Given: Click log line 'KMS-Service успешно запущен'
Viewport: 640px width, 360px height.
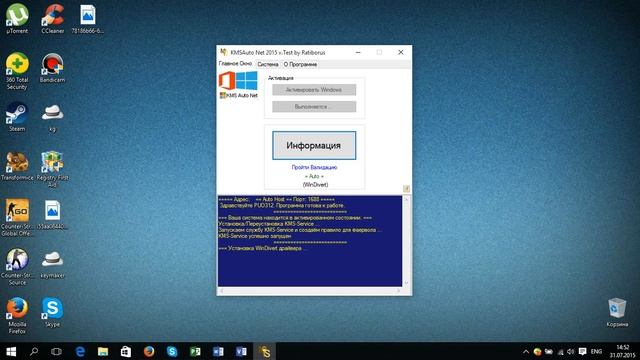Looking at the screenshot, I should point(255,236).
